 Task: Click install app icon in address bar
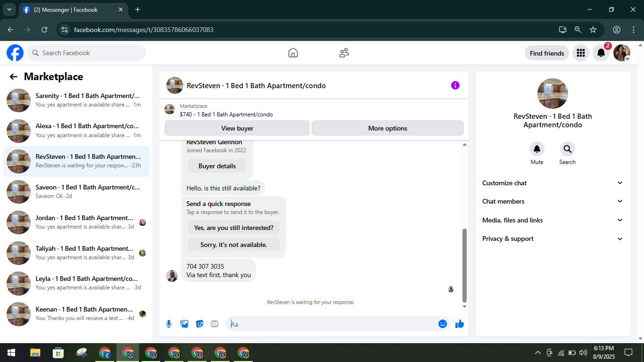[563, 30]
